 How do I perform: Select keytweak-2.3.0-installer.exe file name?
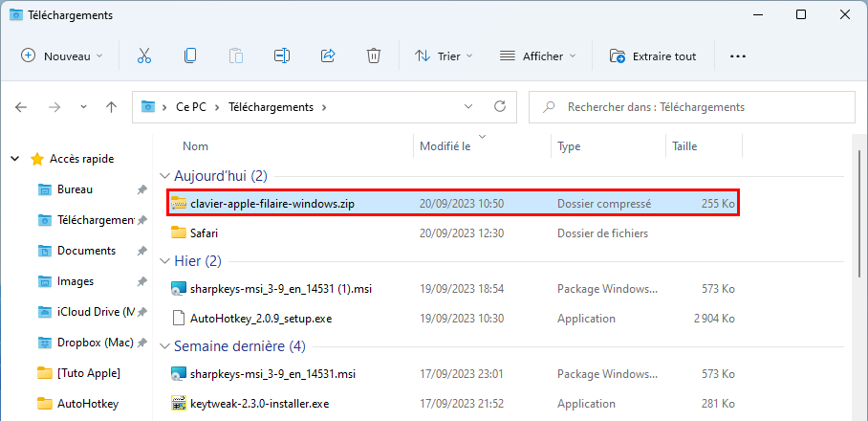pyautogui.click(x=260, y=405)
